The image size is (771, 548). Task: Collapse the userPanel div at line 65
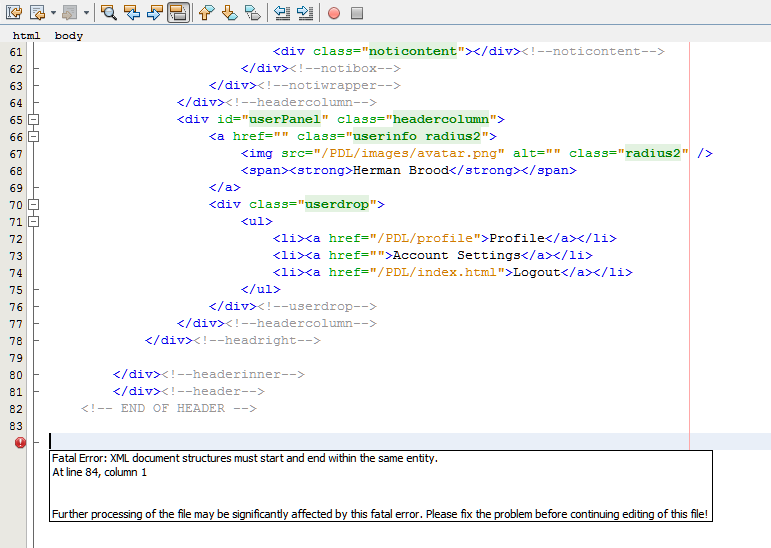click(x=34, y=119)
